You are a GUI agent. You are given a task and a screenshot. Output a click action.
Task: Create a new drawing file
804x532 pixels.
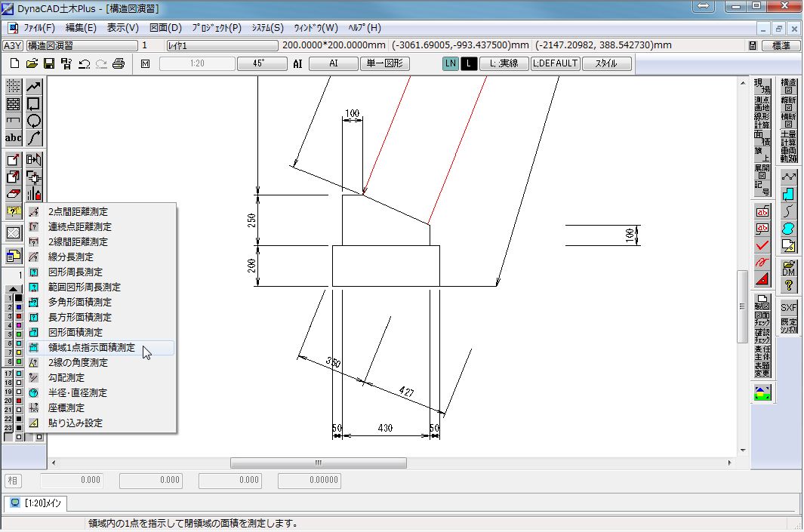14,63
